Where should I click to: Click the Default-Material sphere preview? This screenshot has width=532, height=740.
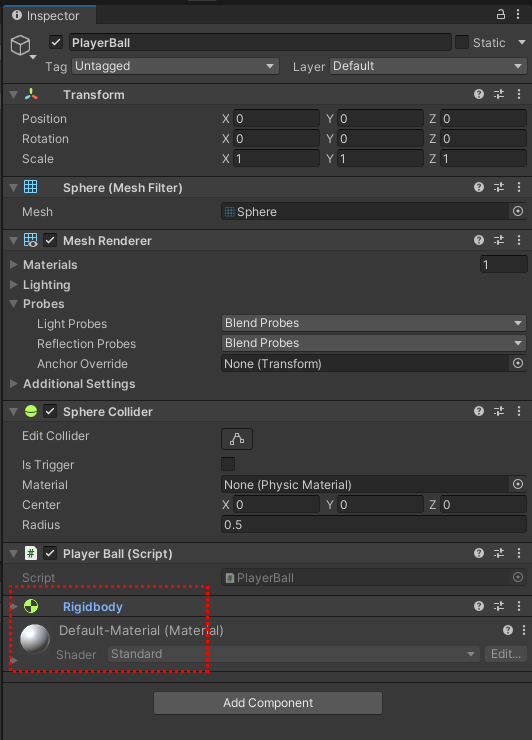pos(35,639)
